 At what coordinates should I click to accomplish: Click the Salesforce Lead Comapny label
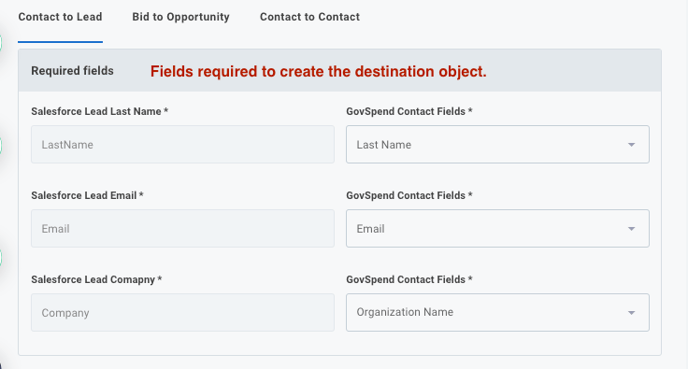point(97,279)
